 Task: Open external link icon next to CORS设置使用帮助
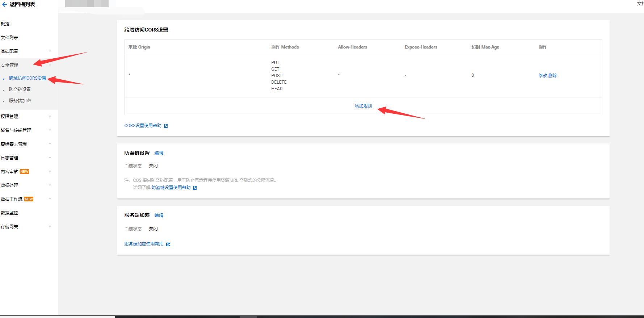click(x=166, y=126)
